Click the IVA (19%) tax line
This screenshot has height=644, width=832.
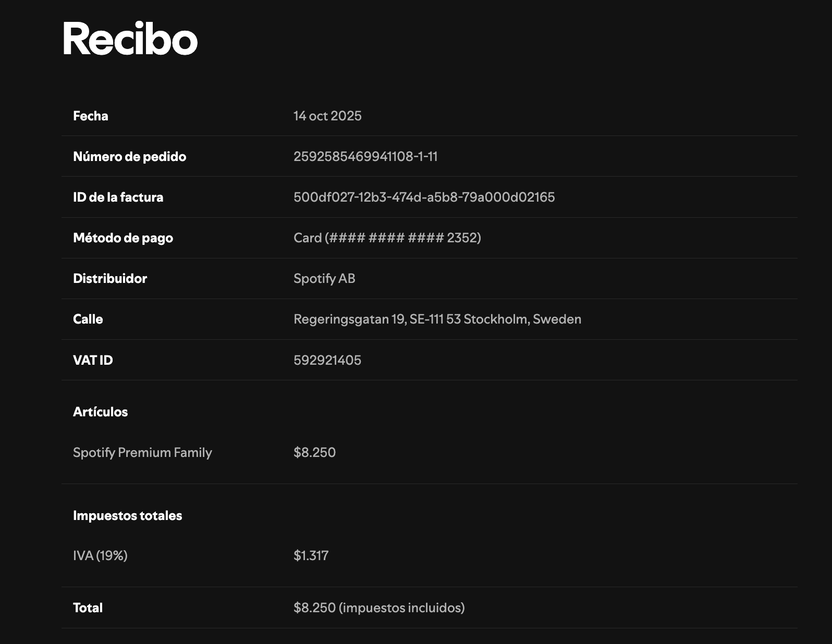point(100,555)
